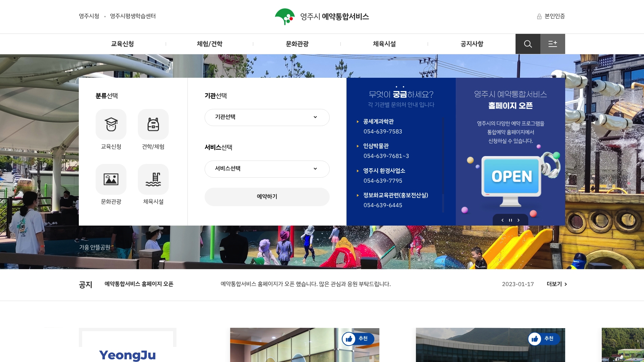
Task: Click the lock icon next to 본인인증
Action: [x=539, y=16]
